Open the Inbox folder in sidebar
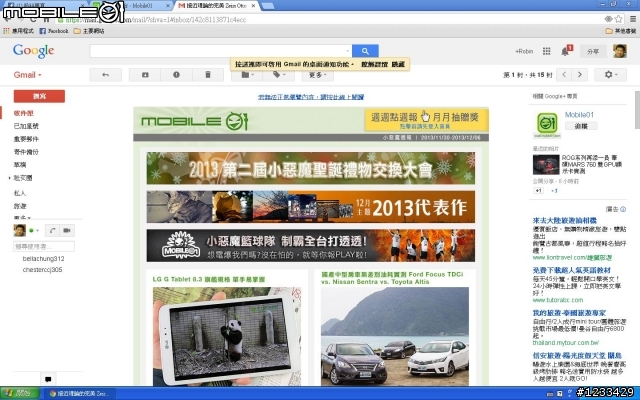The width and height of the screenshot is (640, 400). click(x=24, y=113)
